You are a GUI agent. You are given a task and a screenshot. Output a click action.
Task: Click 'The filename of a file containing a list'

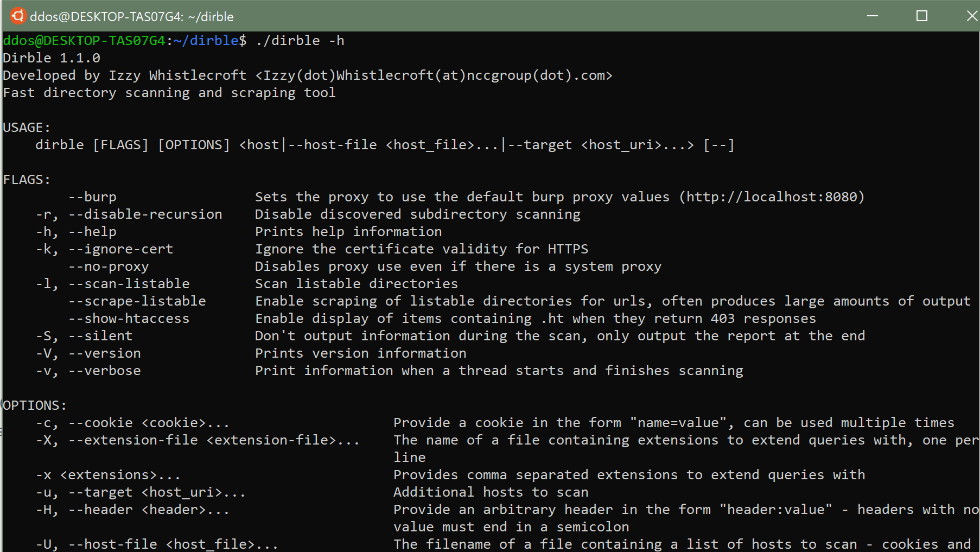[682, 544]
